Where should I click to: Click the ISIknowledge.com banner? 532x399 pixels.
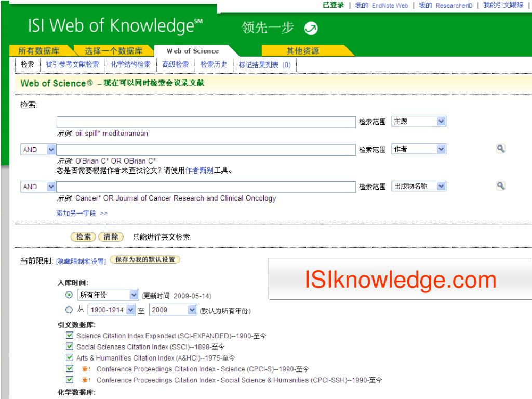[400, 279]
